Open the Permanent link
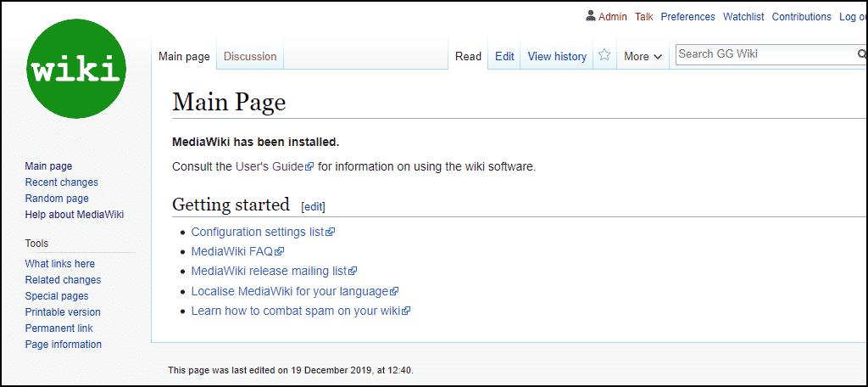868x387 pixels. tap(58, 328)
